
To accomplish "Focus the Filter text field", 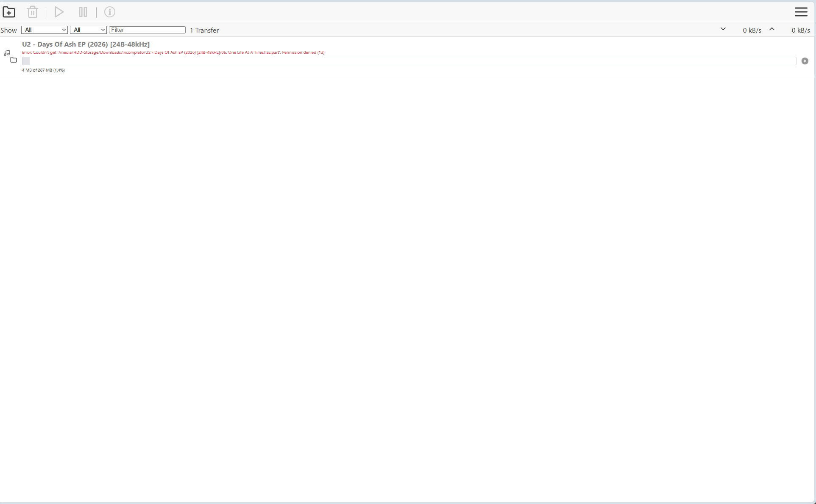I will click(147, 30).
